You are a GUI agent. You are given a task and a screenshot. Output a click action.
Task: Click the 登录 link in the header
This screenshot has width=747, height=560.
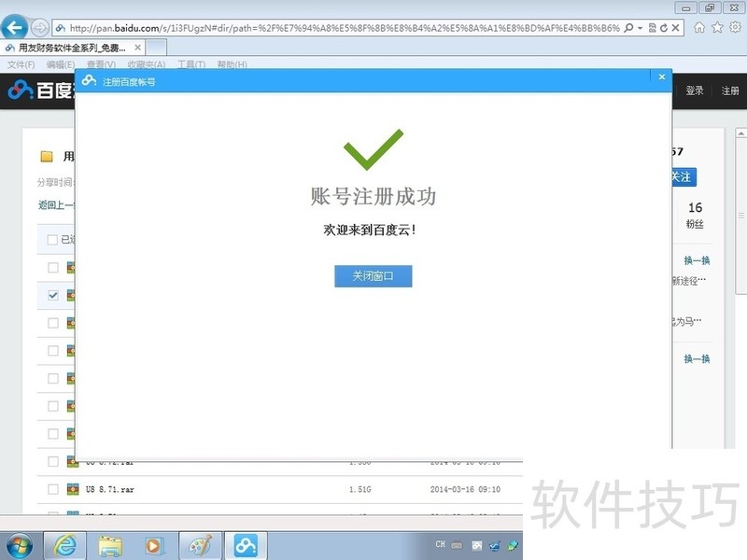point(695,91)
